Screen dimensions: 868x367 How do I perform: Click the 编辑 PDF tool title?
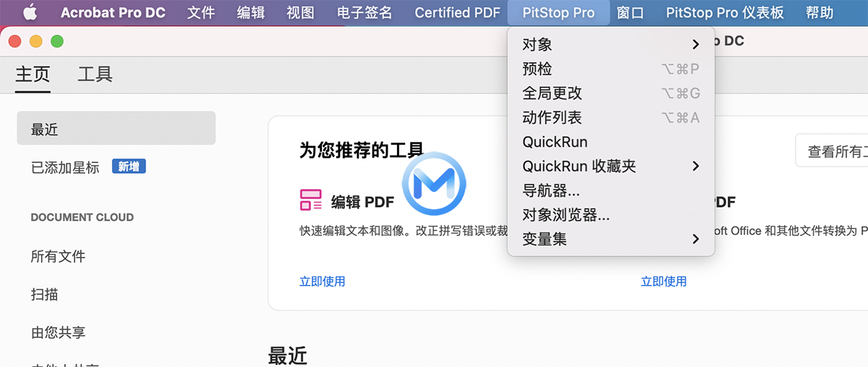pos(362,201)
